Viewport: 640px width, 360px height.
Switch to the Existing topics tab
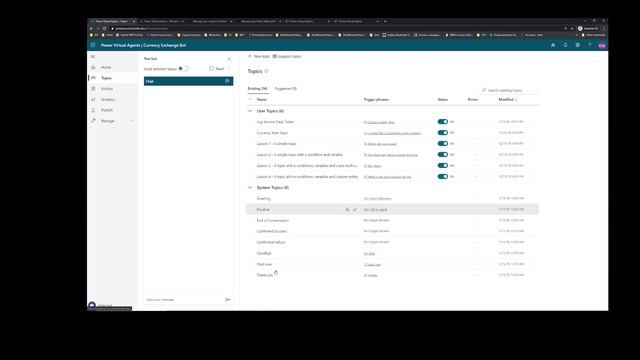(x=258, y=89)
